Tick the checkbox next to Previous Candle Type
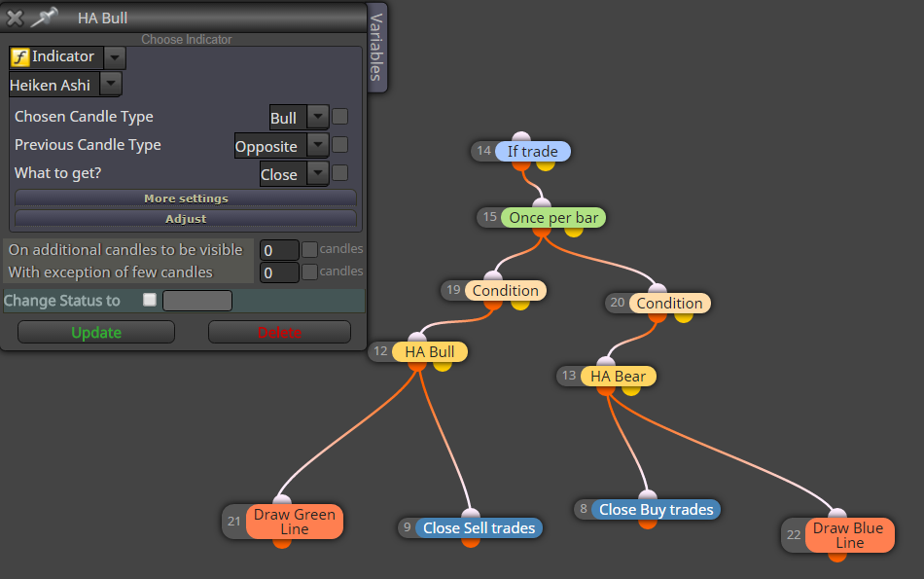924x579 pixels. pos(340,144)
